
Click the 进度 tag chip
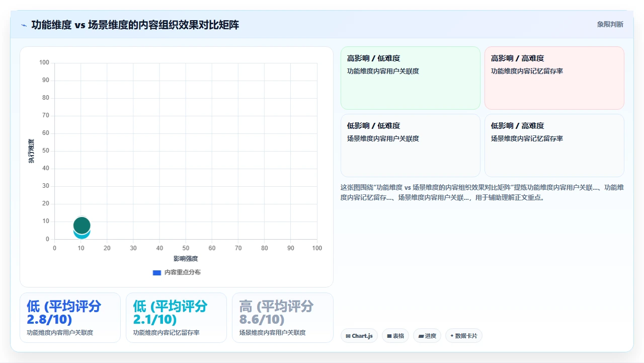(x=427, y=336)
